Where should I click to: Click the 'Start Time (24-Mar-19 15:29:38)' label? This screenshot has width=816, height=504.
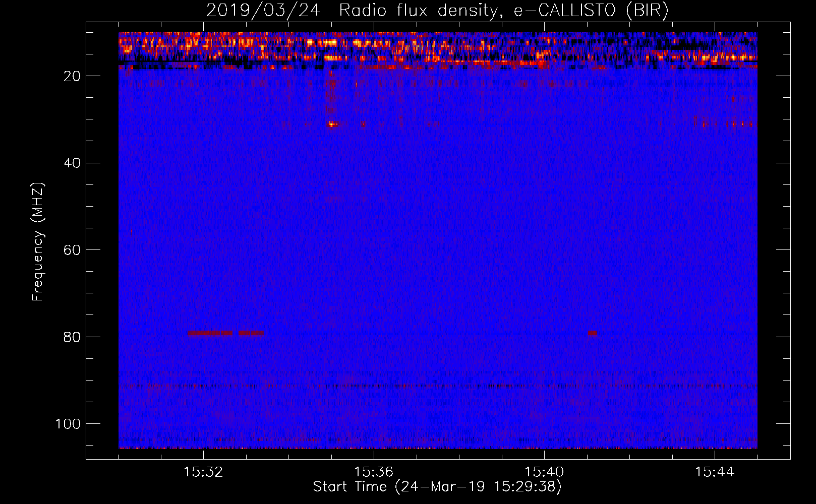click(437, 487)
